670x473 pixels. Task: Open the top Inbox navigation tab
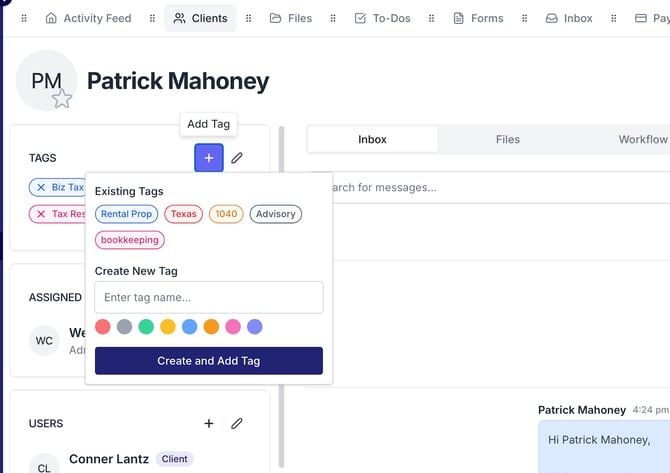[x=569, y=18]
